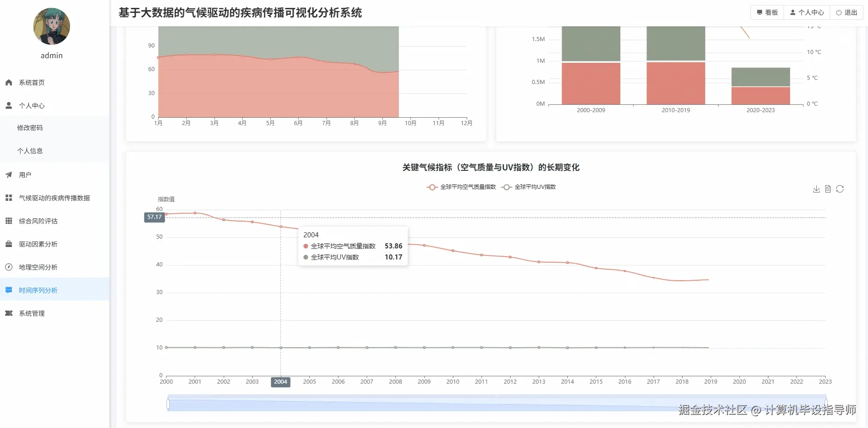Click the page title 基于大数据的气候驱动
This screenshot has height=428, width=868.
[240, 13]
